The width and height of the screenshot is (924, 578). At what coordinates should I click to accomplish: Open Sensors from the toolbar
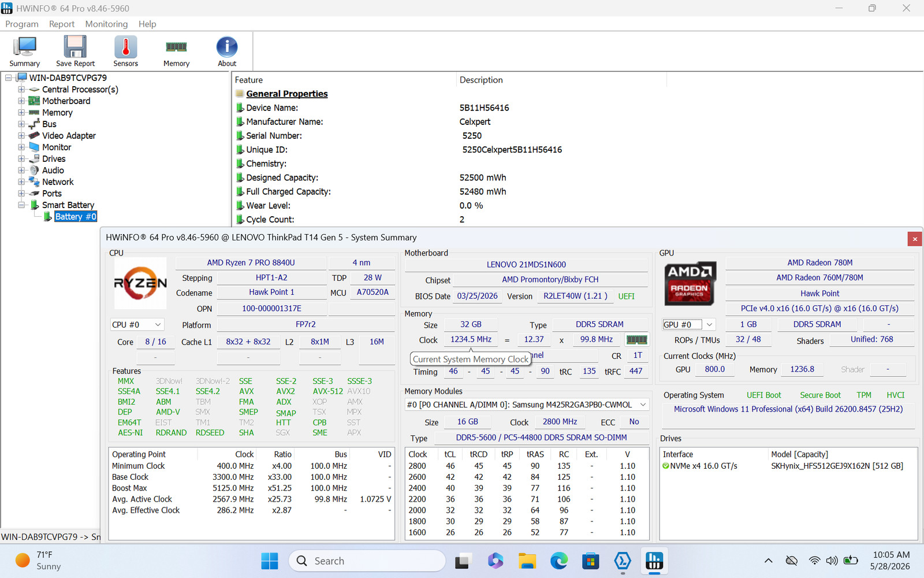pyautogui.click(x=125, y=51)
